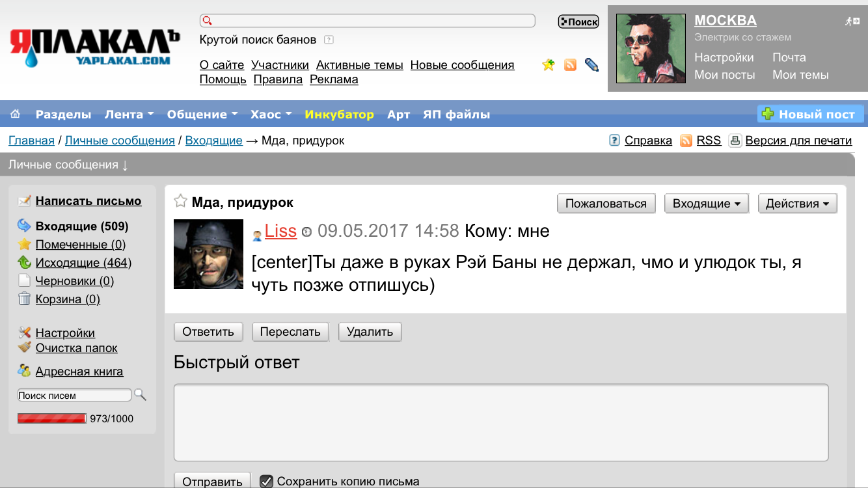868x488 pixels.
Task: Click the envelope icon beside Написать письмо
Action: pos(25,201)
